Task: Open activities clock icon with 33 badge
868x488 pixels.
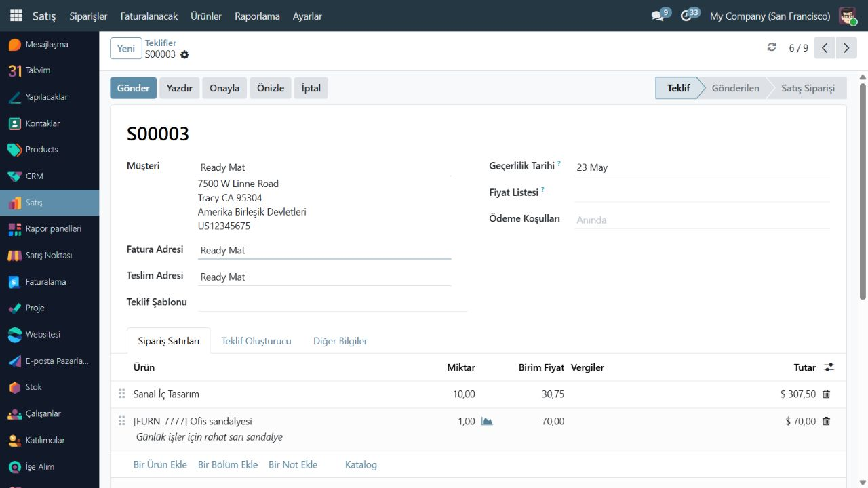Action: (x=689, y=16)
